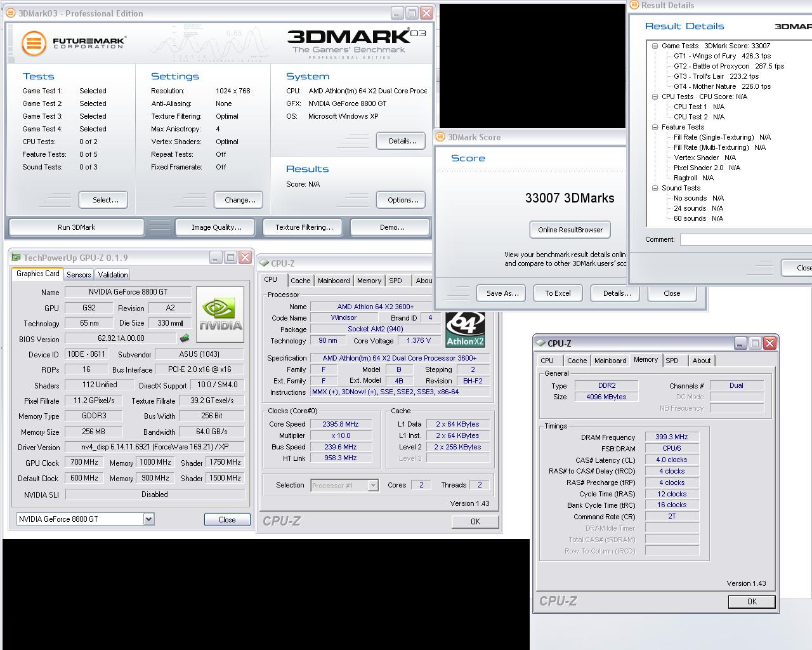Switch to the Sensors tab in GPU-Z
The height and width of the screenshot is (650, 812).
[x=79, y=274]
